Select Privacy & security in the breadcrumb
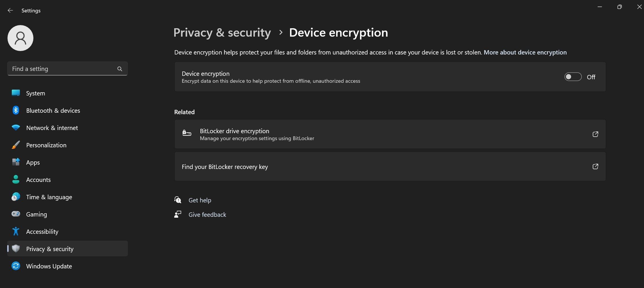Screen dimensions: 644x288 coord(222,33)
